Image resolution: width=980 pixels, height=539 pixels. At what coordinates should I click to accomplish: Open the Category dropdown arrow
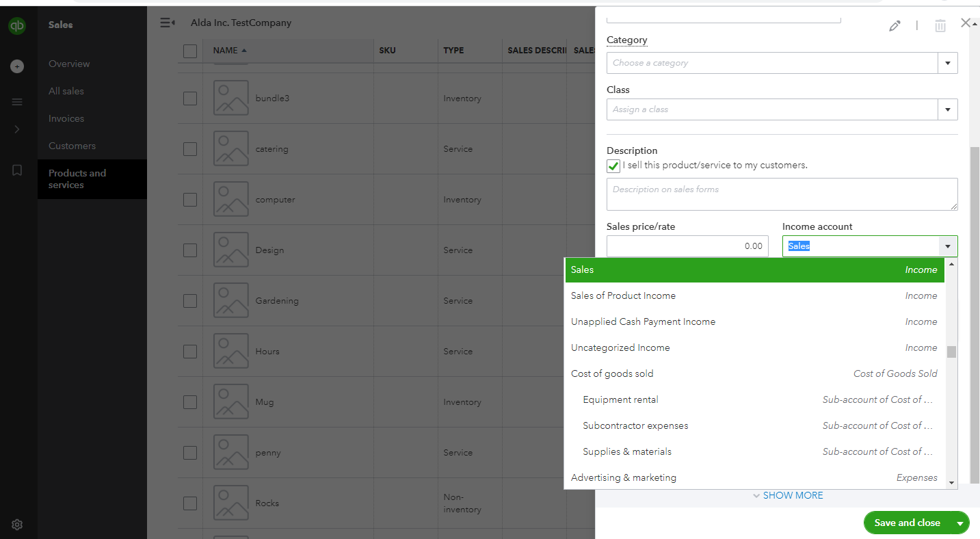[x=948, y=63]
